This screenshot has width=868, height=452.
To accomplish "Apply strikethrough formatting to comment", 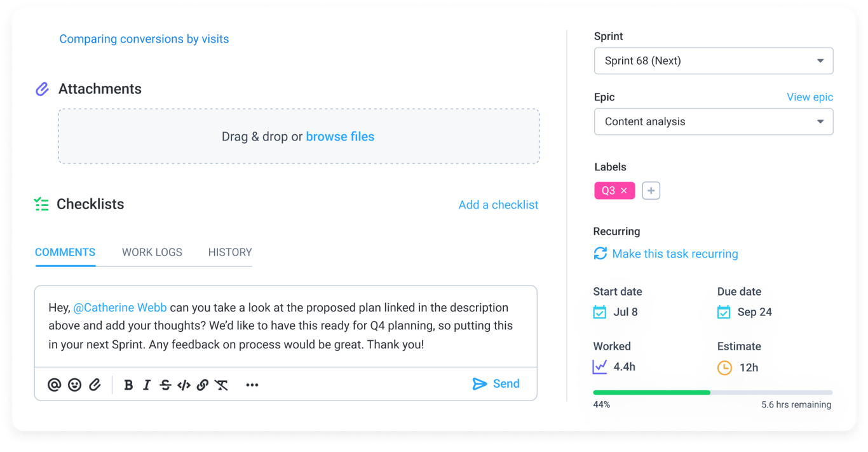I will pyautogui.click(x=165, y=385).
